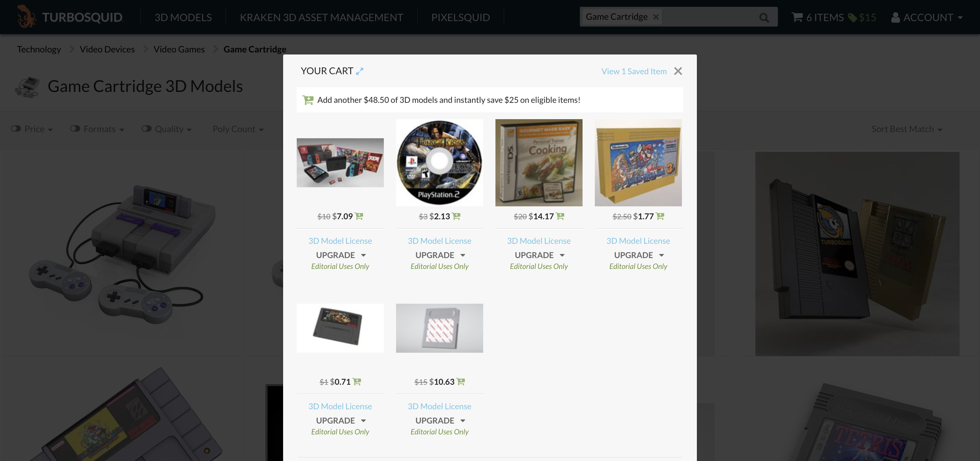Click the TurboSquid logo
Viewport: 980px width, 461px height.
coord(70,17)
